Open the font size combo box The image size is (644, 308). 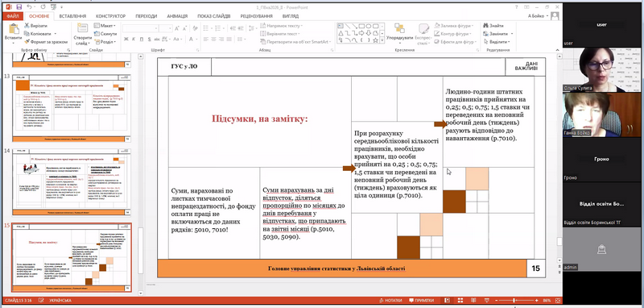(x=166, y=28)
